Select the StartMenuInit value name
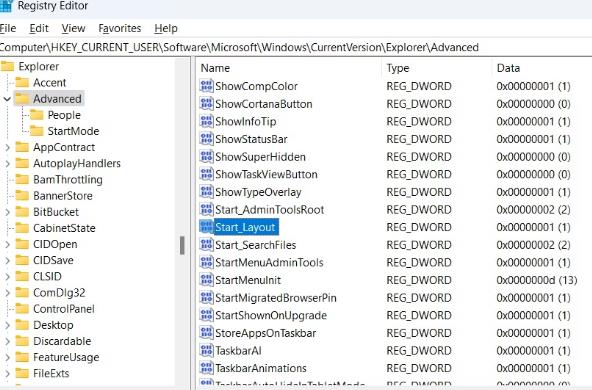 248,280
